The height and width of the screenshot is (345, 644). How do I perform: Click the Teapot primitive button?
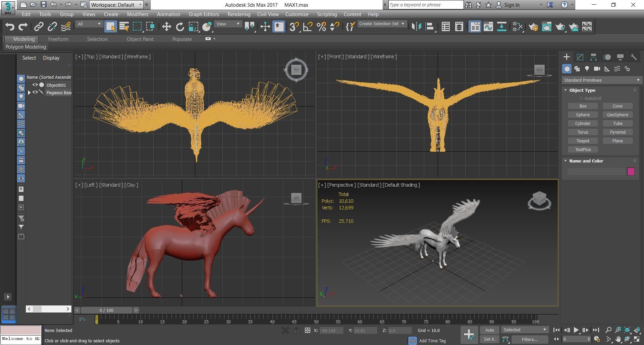tap(583, 141)
